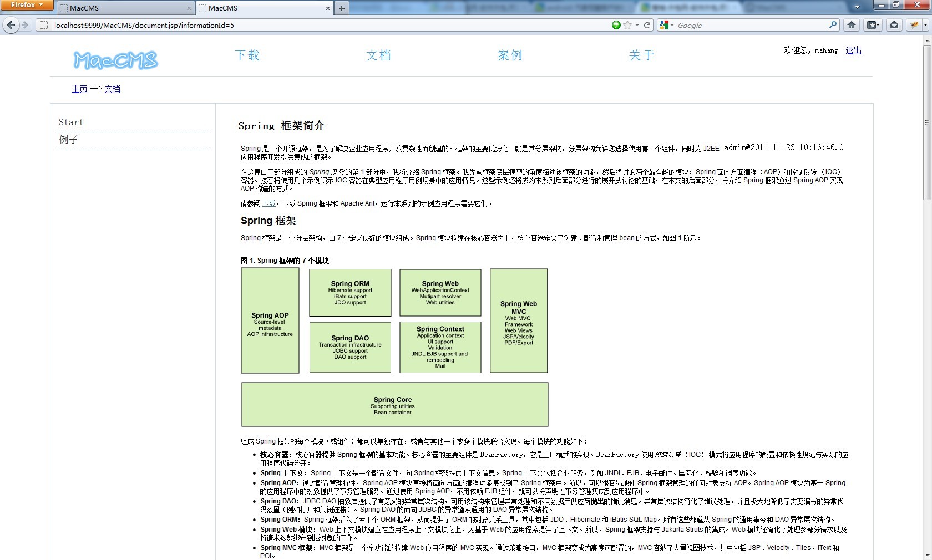This screenshot has height=560, width=932.
Task: Open the 案例 navigation menu
Action: pyautogui.click(x=510, y=55)
